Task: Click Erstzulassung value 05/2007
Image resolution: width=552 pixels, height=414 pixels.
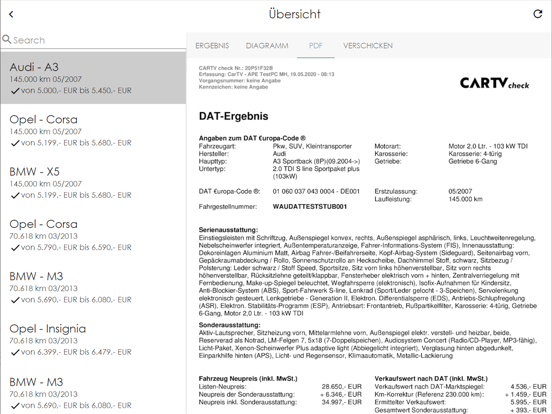Action: (x=460, y=192)
